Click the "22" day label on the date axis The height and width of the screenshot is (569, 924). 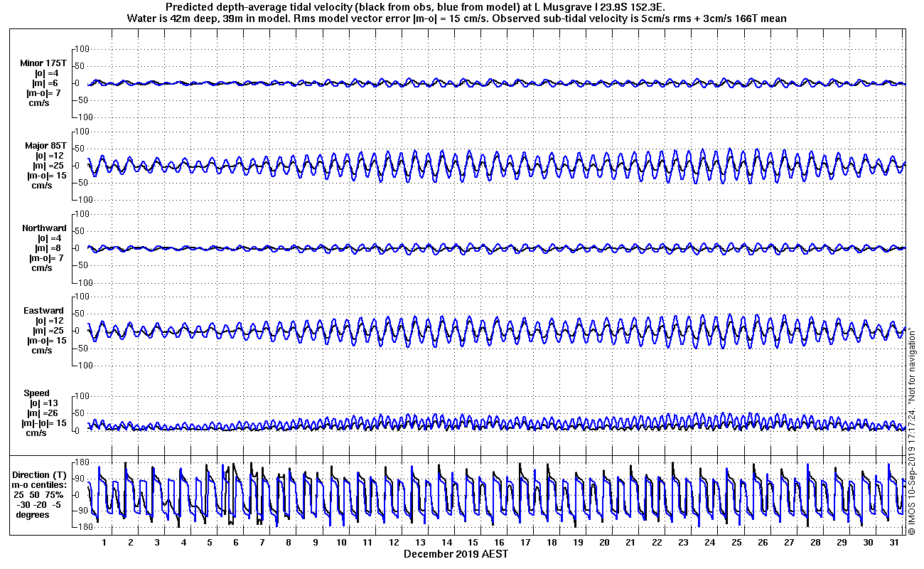657,543
